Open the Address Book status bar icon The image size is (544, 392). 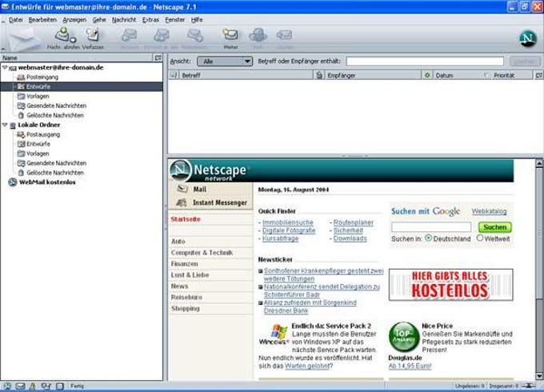pyautogui.click(x=60, y=386)
